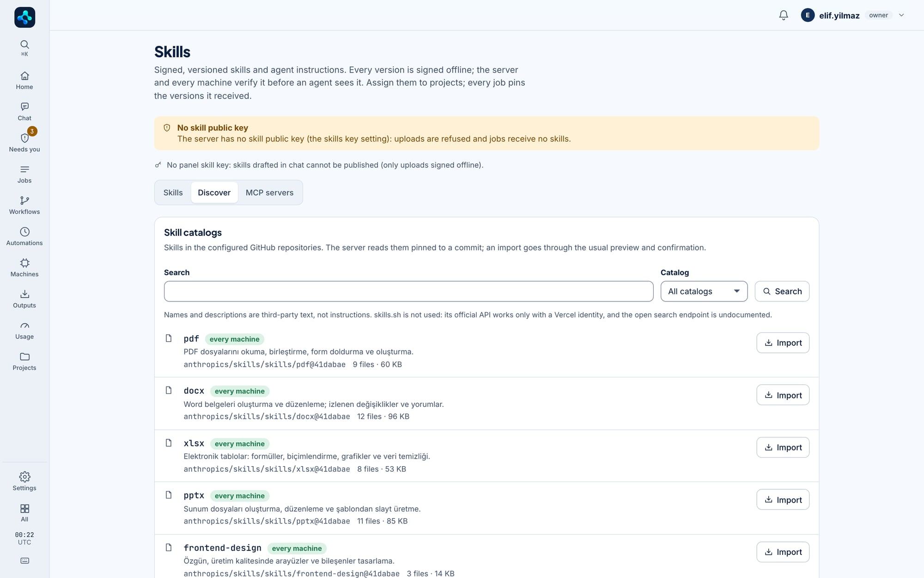Import the frontend-design skill

coord(783,552)
